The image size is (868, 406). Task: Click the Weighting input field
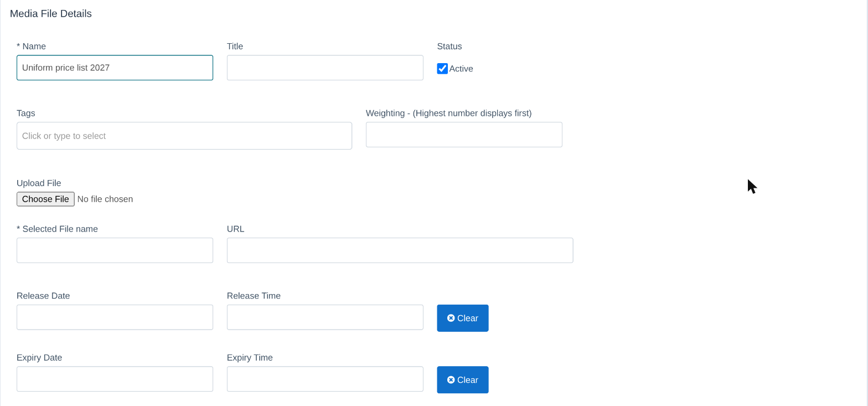tap(464, 135)
